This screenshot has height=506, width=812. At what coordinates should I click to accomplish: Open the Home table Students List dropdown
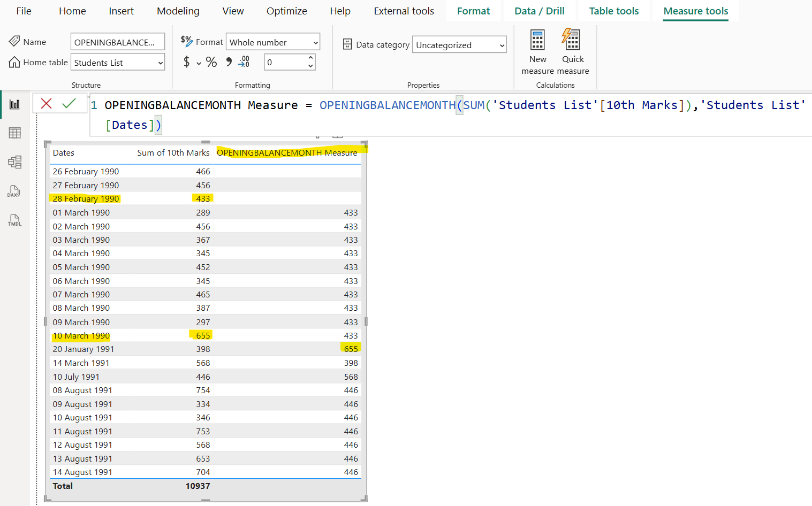tap(117, 62)
